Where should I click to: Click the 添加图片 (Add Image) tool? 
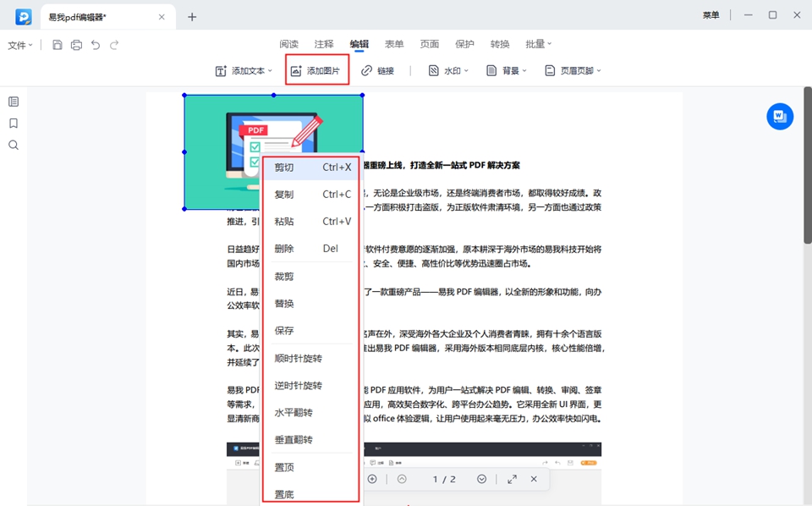tap(315, 70)
